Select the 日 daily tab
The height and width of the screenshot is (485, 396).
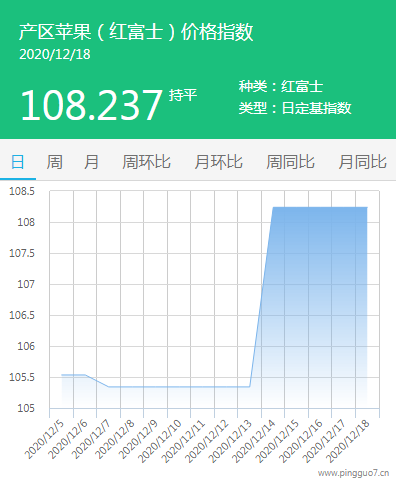pos(18,162)
